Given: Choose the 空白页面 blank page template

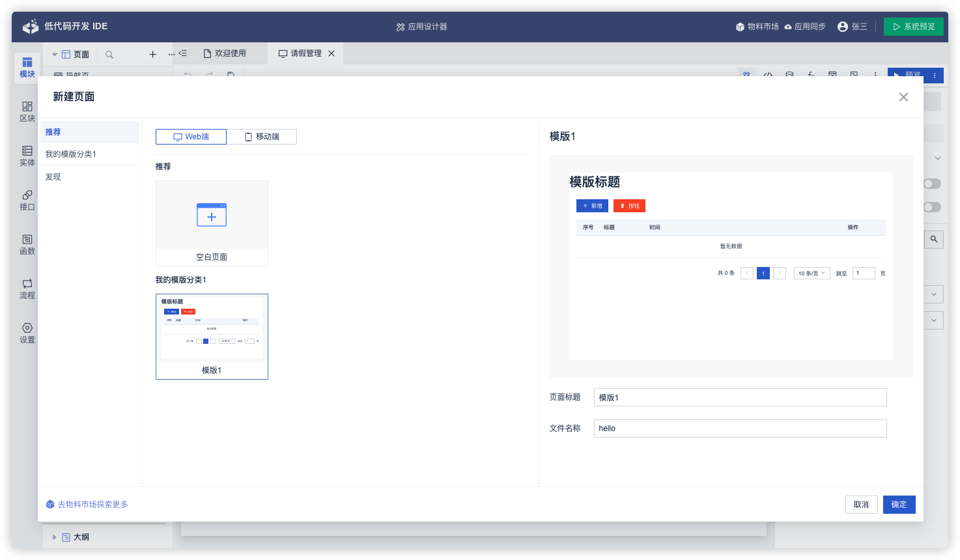Looking at the screenshot, I should coord(212,223).
